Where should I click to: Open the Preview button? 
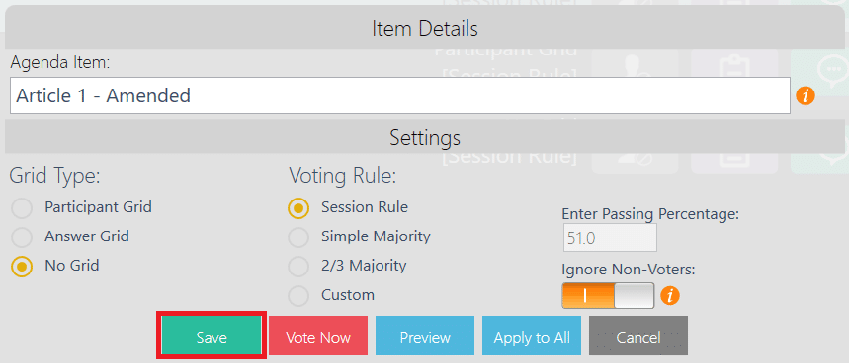(x=424, y=336)
